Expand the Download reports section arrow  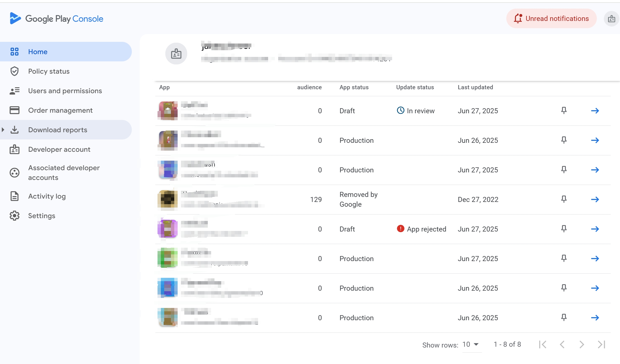[x=3, y=130]
